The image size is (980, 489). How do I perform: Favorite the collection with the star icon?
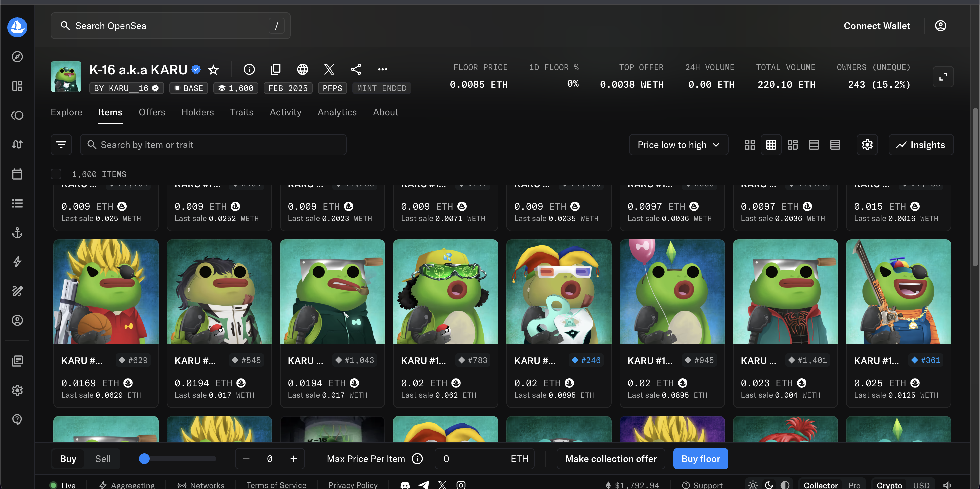coord(213,70)
